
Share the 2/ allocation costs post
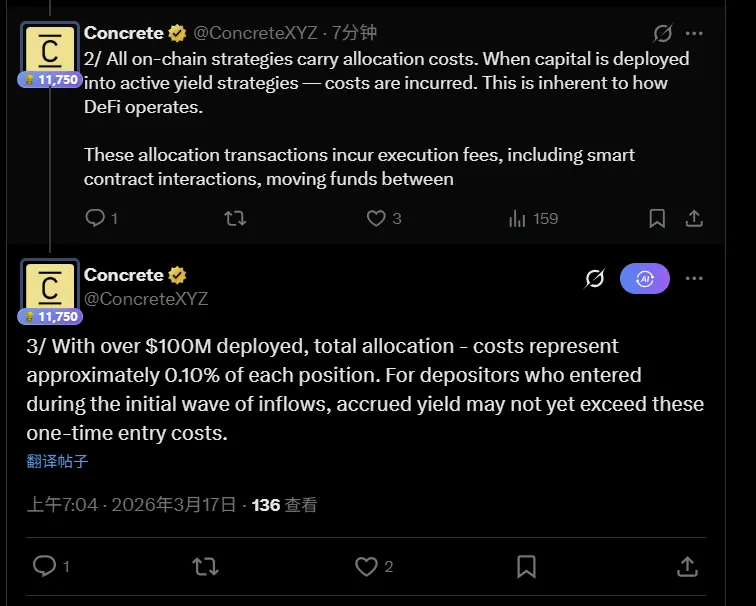[x=694, y=218]
